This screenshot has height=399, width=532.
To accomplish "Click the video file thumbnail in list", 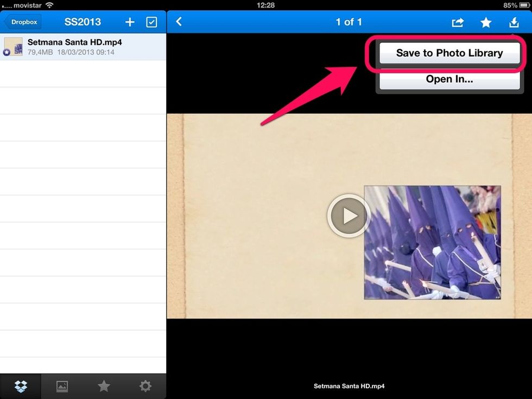I will click(x=13, y=47).
